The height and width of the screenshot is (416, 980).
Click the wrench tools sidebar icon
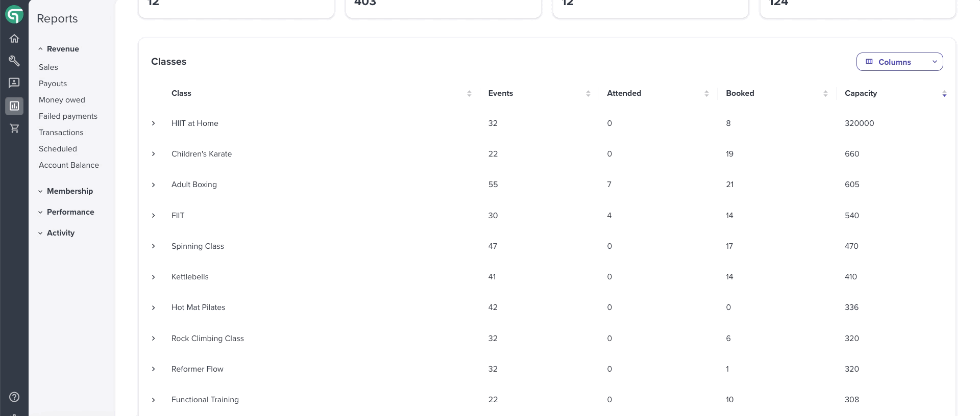point(14,61)
